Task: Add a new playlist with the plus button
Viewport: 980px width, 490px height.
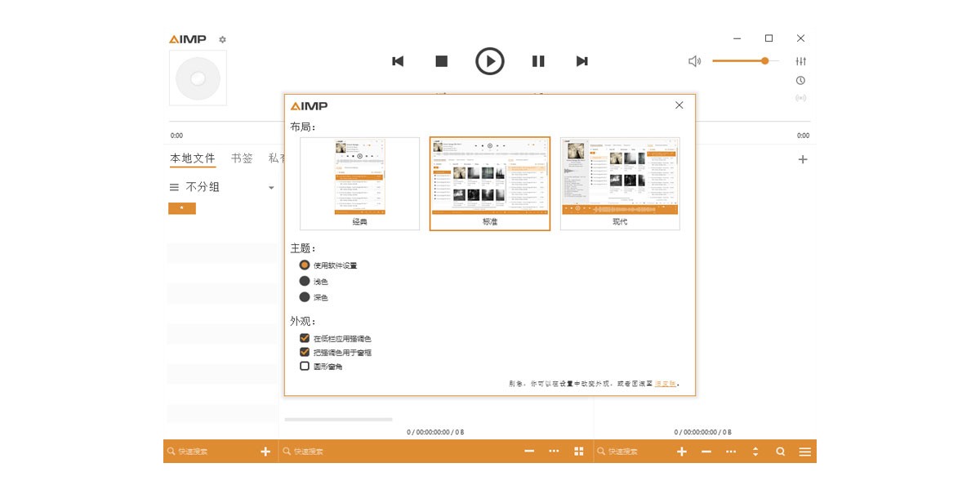Action: 803,158
